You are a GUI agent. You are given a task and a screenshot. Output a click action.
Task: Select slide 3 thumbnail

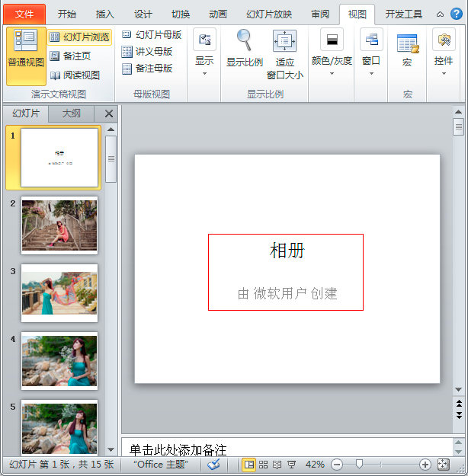[x=59, y=293]
